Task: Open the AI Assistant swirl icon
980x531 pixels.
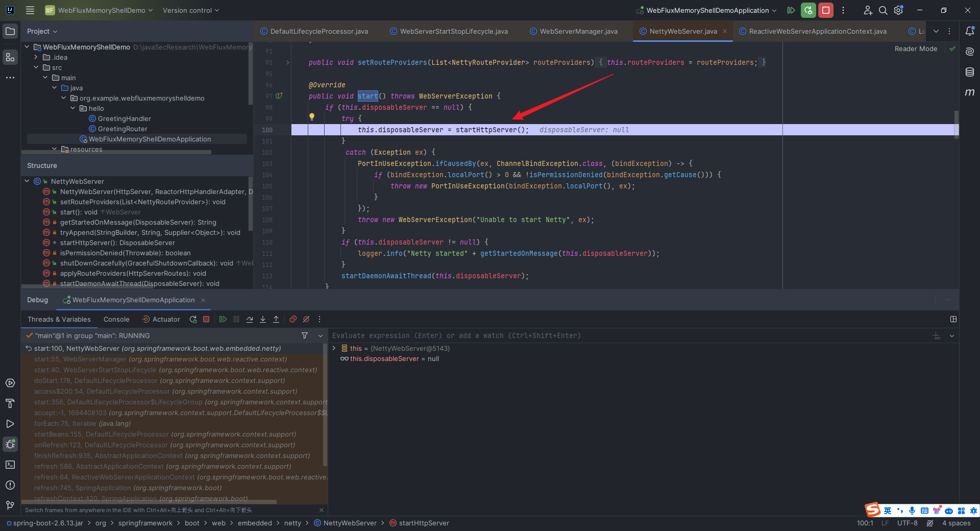Action: point(970,52)
